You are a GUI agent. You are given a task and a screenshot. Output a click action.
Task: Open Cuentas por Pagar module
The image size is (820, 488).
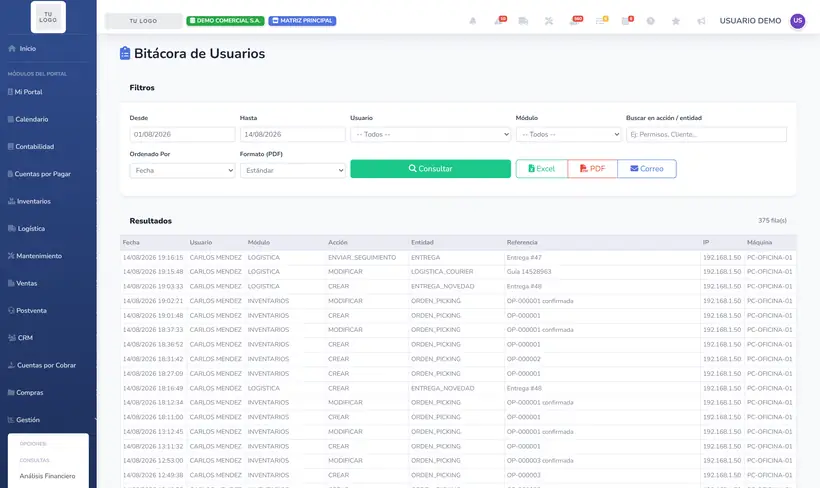(39, 174)
